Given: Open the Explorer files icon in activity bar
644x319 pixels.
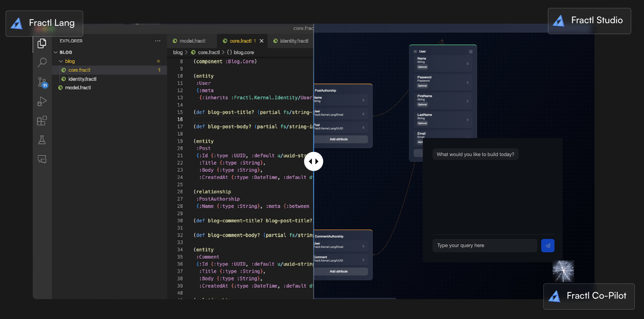Looking at the screenshot, I should tap(42, 44).
